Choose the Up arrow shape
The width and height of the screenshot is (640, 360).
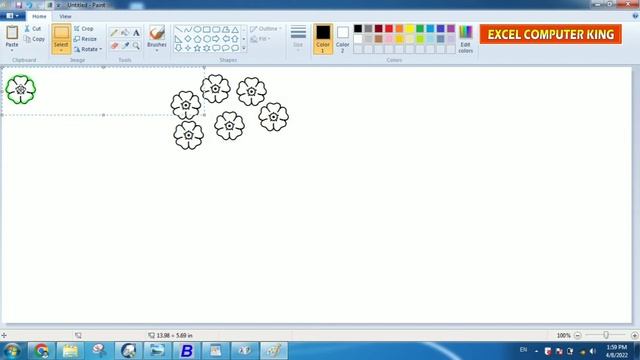point(235,39)
